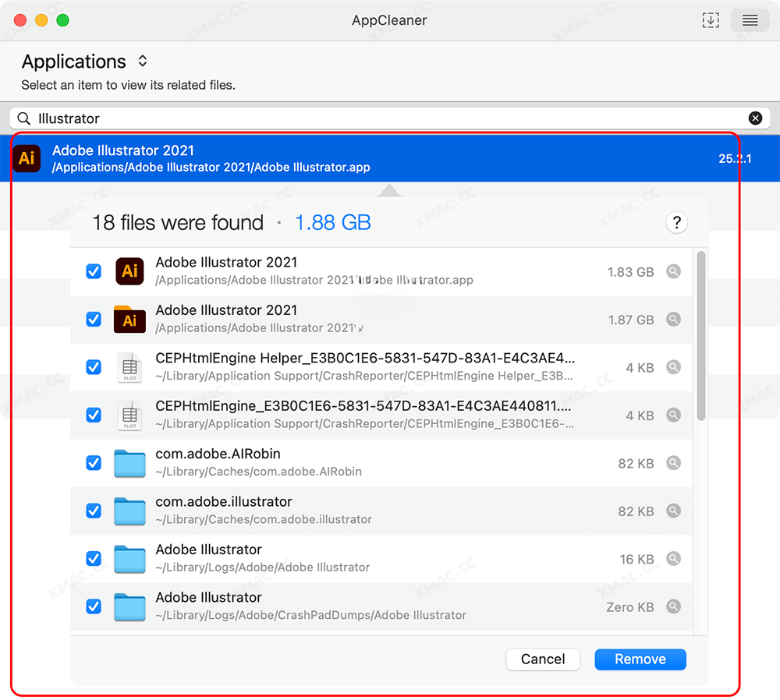The width and height of the screenshot is (780, 700).
Task: Uncheck the CEPHtmlEngine Helper plist file
Action: pyautogui.click(x=94, y=367)
